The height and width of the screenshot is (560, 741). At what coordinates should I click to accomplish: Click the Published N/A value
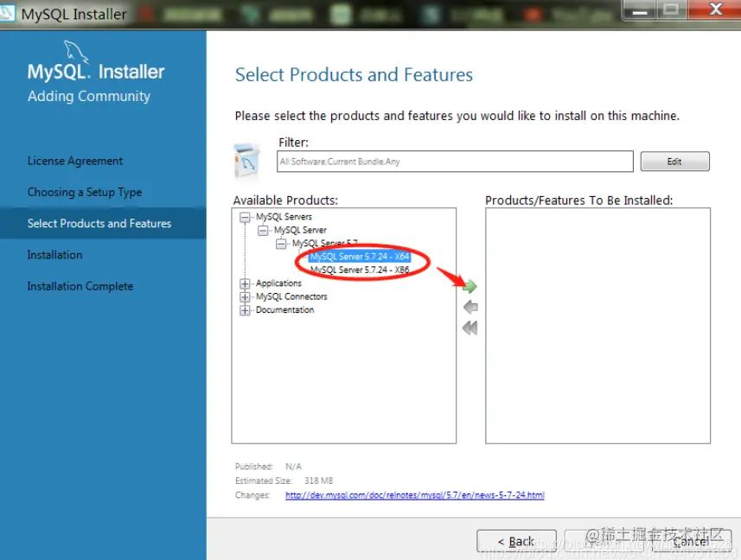[x=293, y=467]
